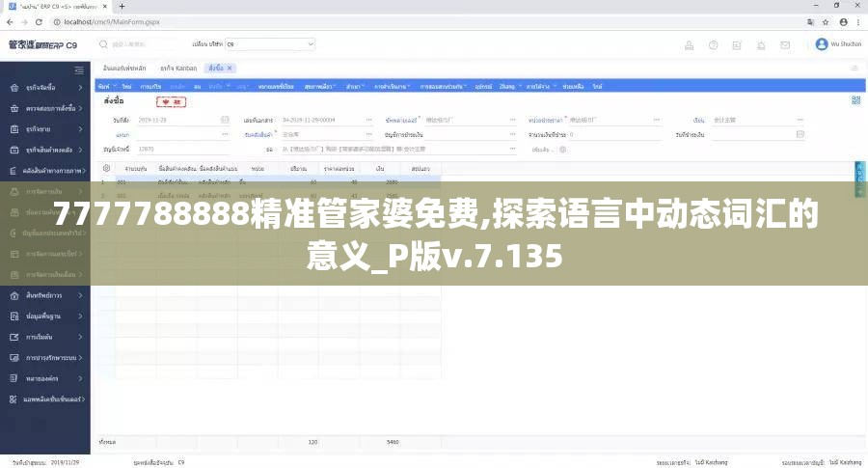Open the calendar picker for the 2019-11-29 order date
868x468 pixels.
pos(225,120)
